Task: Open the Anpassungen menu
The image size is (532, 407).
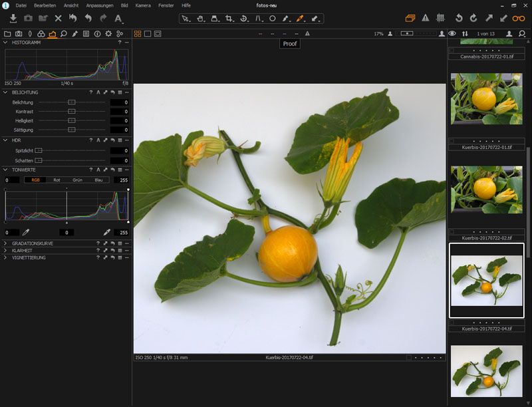Action: click(100, 5)
